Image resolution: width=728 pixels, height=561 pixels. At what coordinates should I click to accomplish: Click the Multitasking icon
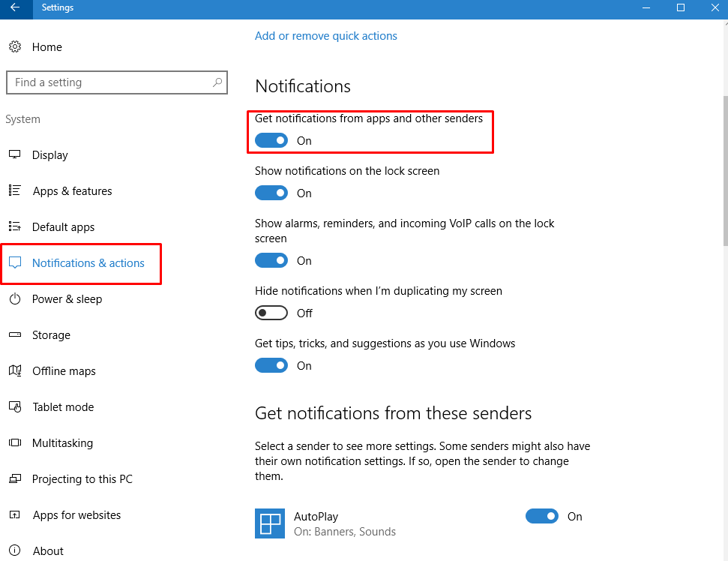pos(15,442)
